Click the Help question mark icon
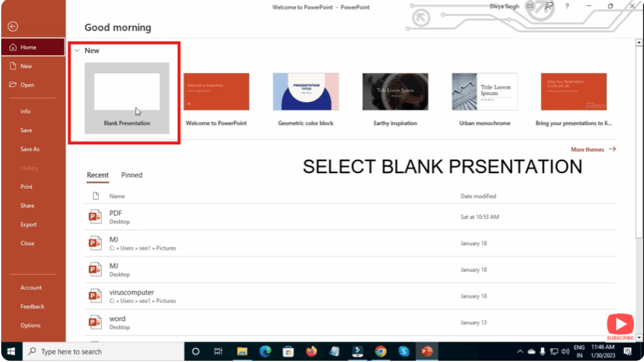This screenshot has height=362, width=644. (x=567, y=6)
